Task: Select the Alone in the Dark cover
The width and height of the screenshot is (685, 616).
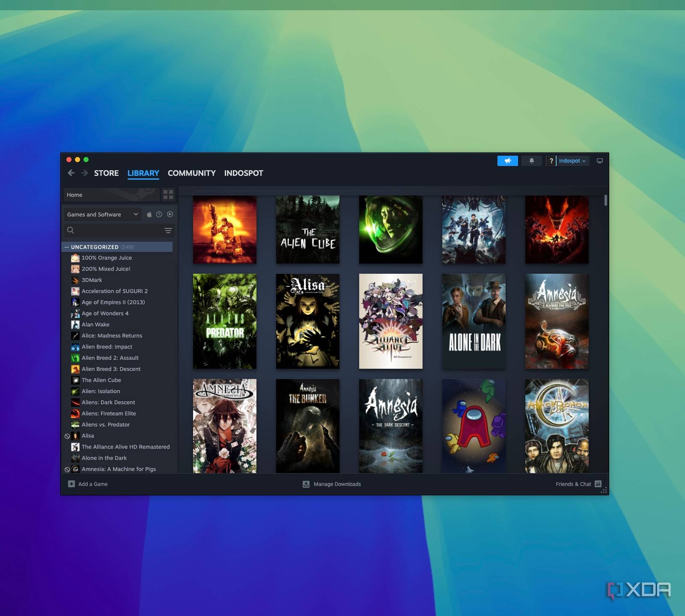Action: point(474,321)
